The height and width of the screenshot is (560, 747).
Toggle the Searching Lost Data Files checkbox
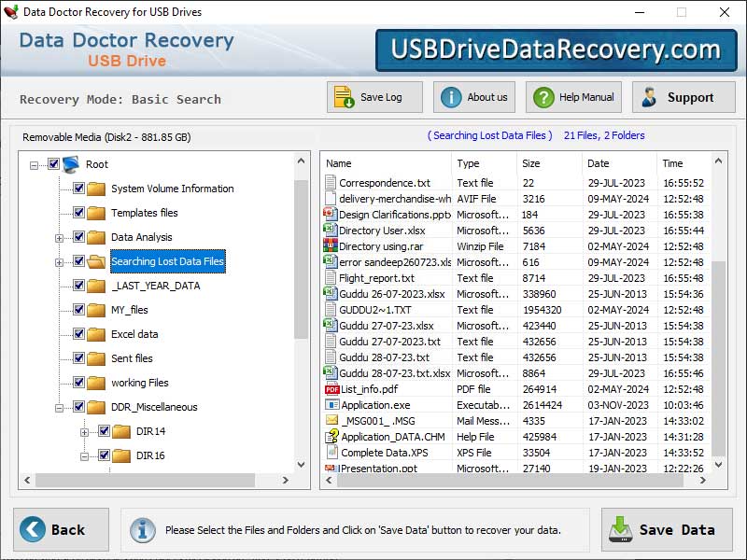pos(78,261)
